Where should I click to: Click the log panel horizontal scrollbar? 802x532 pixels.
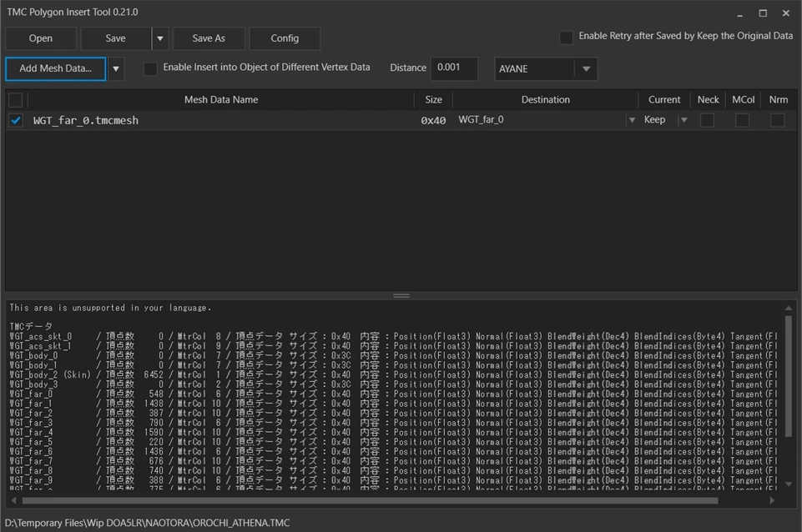click(370, 501)
